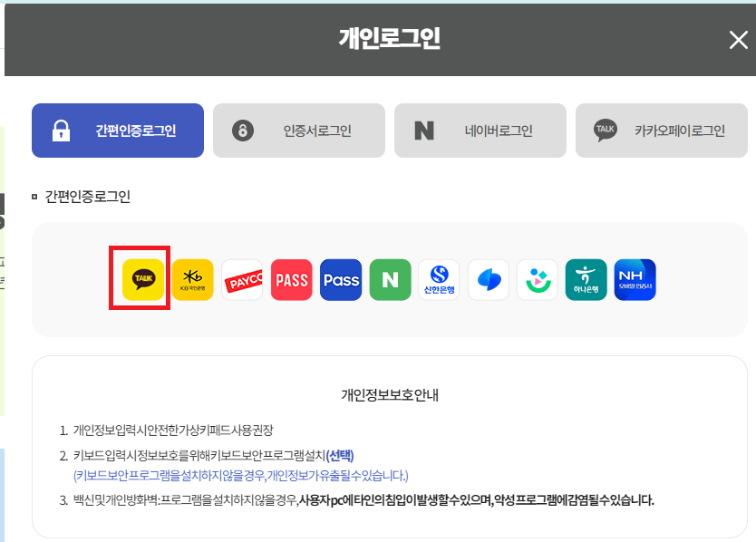This screenshot has height=542, width=756.
Task: Select the KB국민은행 authentication icon
Action: 192,280
